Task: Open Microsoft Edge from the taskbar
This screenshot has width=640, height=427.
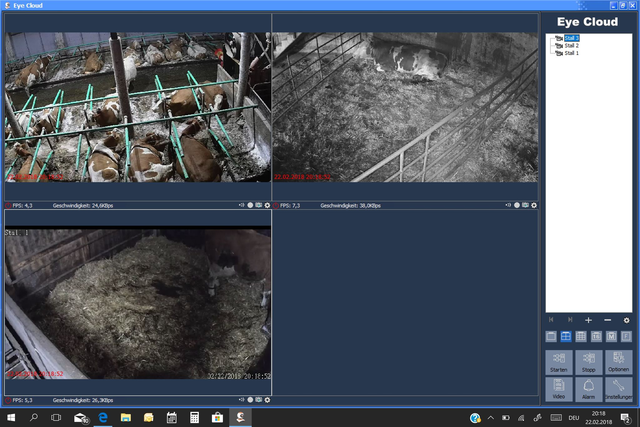Action: 103,416
